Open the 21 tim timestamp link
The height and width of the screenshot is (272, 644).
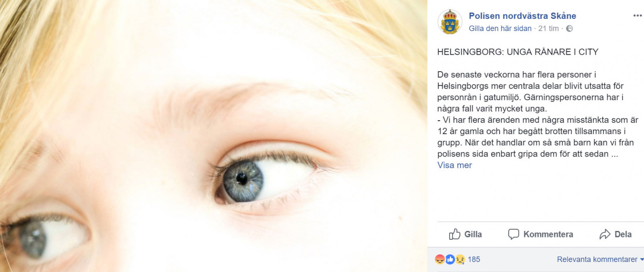[x=549, y=29]
